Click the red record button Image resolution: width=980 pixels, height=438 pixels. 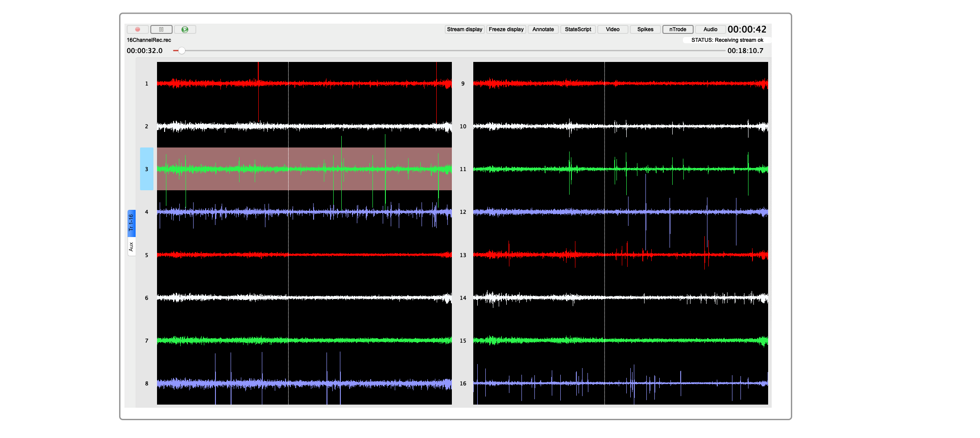pyautogui.click(x=138, y=29)
